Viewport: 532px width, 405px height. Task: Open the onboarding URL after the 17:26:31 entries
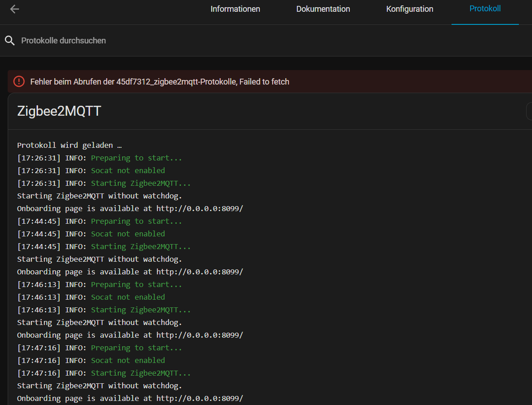(199, 208)
